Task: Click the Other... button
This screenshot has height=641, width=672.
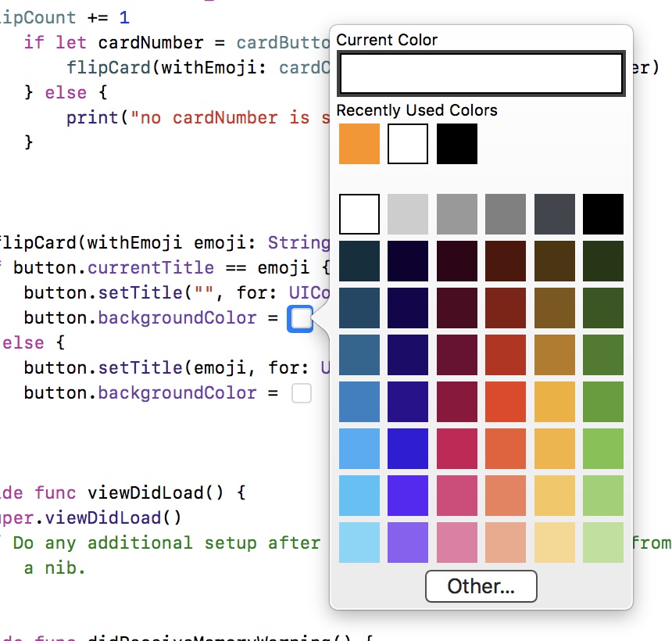Action: click(481, 585)
